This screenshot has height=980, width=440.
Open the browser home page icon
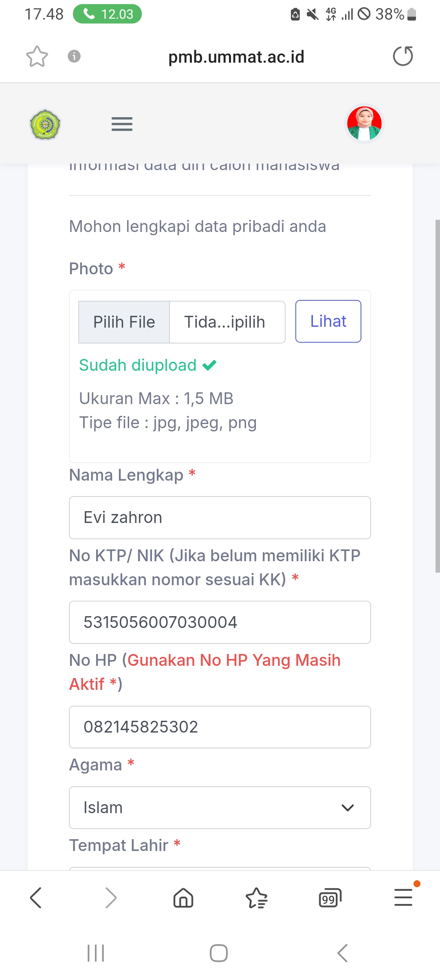coord(183,898)
